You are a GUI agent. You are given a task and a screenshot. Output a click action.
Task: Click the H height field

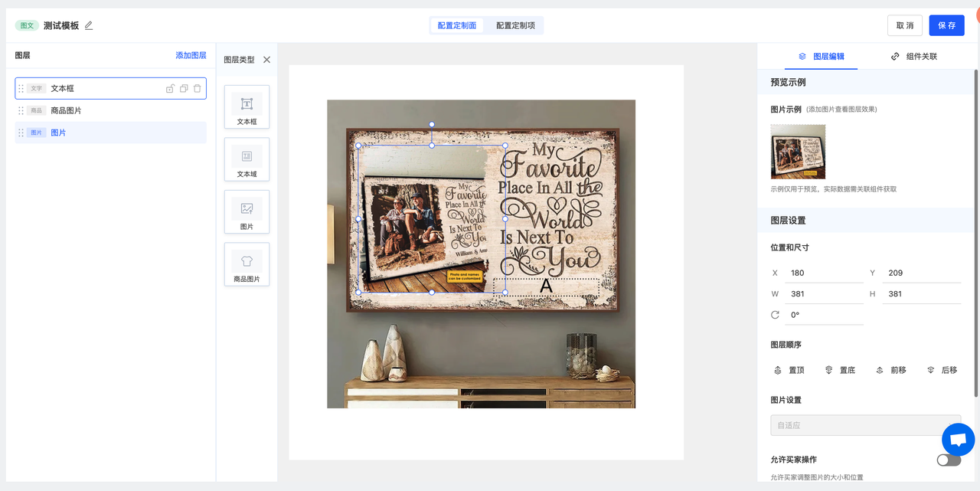point(922,293)
